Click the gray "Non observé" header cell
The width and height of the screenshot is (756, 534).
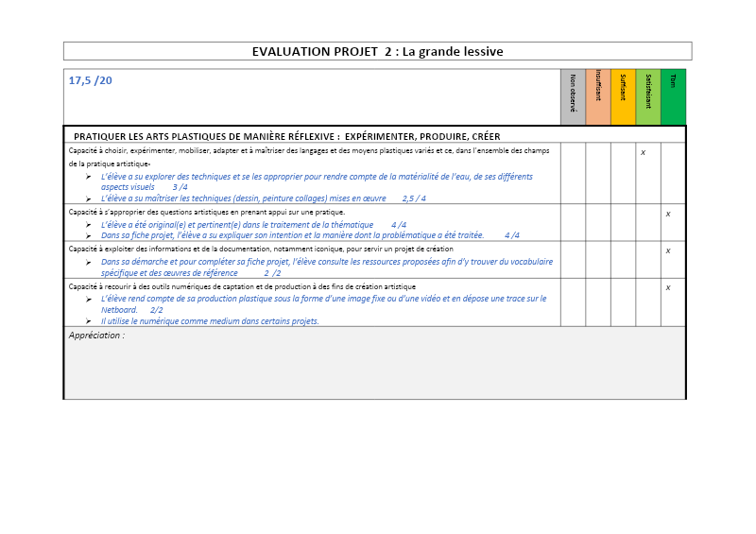(x=573, y=96)
